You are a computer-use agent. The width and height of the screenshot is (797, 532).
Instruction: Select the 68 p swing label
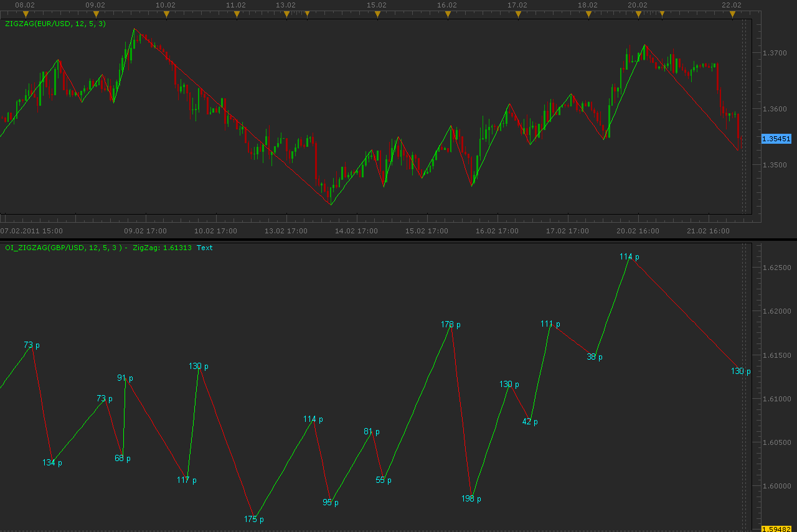pos(123,458)
